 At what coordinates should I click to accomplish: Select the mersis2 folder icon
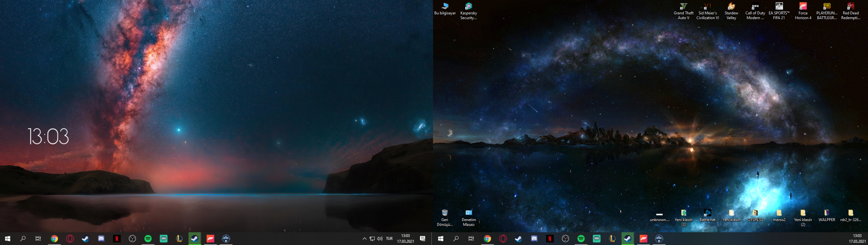click(779, 216)
